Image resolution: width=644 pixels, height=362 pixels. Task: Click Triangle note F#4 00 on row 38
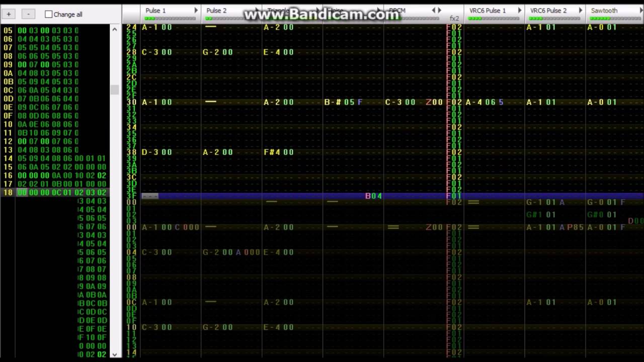pyautogui.click(x=279, y=152)
